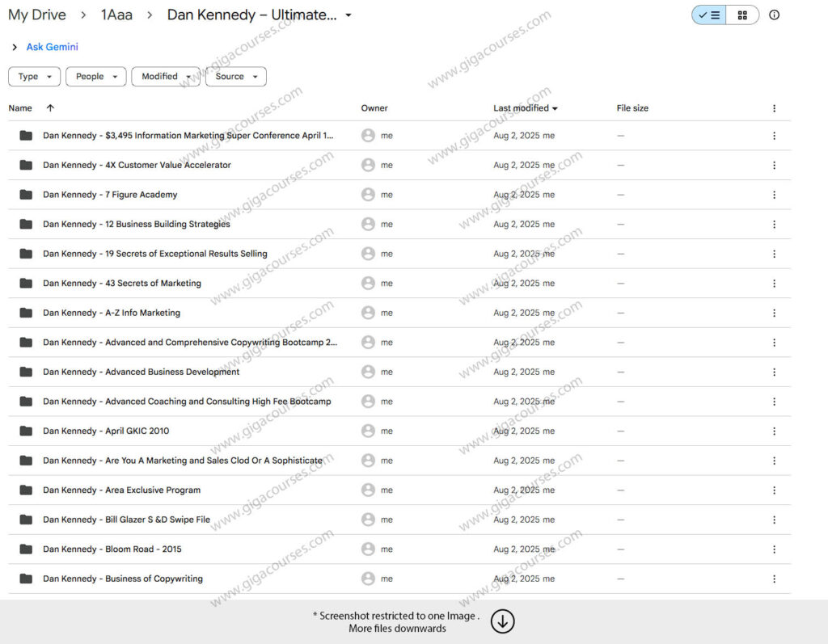Open more options for Business of Copywriting
Screen dimensions: 828x644
[774, 579]
